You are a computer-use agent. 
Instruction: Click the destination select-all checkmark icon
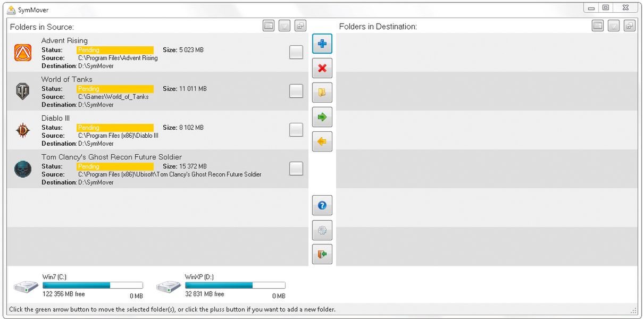630,26
